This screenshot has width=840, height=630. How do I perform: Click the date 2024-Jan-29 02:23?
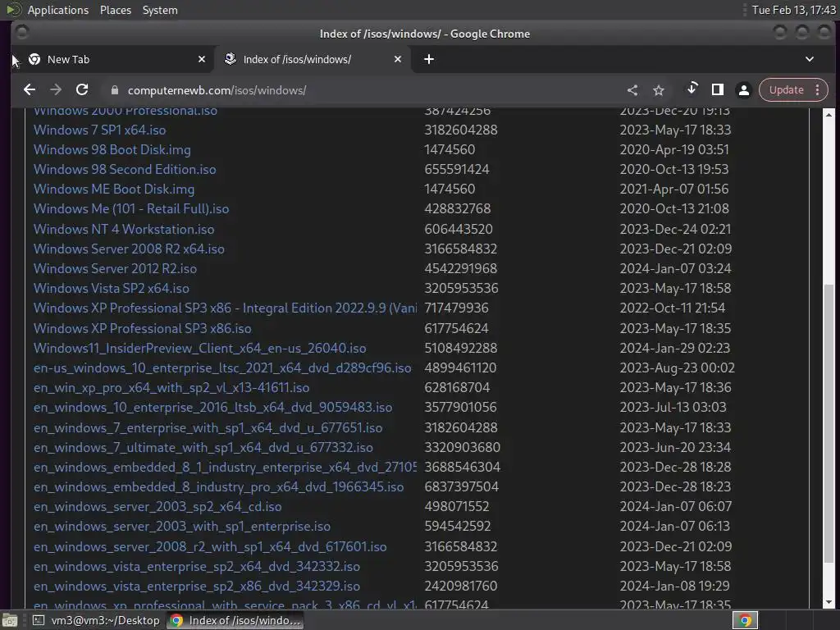(675, 348)
